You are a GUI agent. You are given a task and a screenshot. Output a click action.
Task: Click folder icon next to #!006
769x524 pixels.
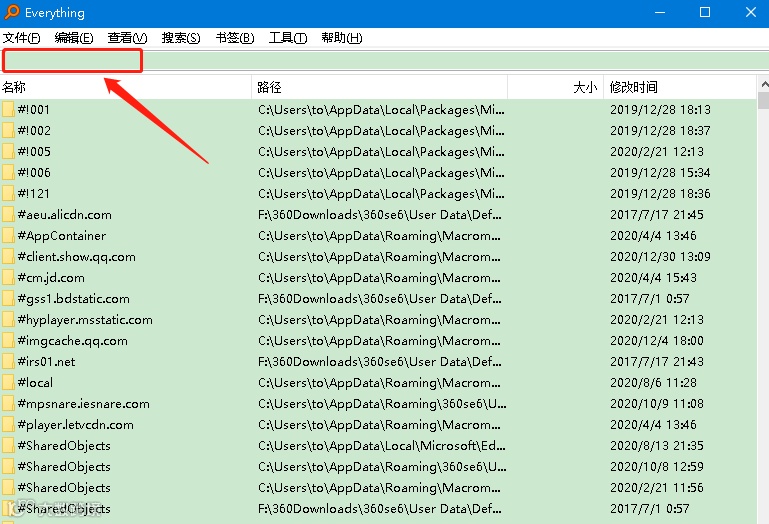pyautogui.click(x=8, y=172)
